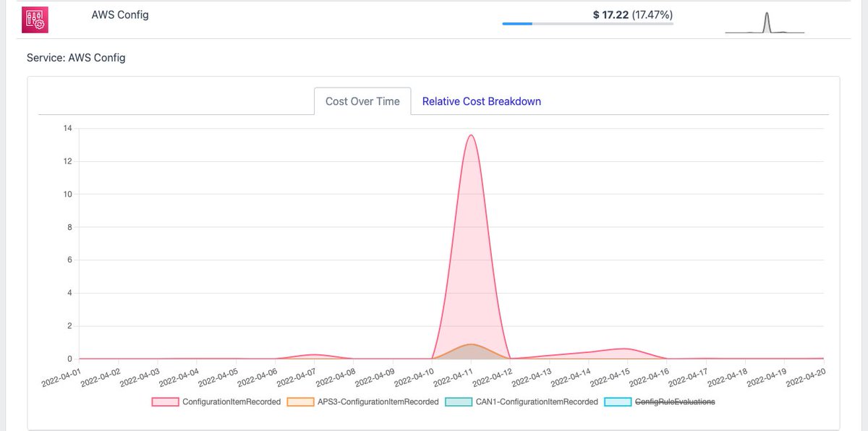Switch to the Relative Cost Breakdown tab

click(482, 101)
